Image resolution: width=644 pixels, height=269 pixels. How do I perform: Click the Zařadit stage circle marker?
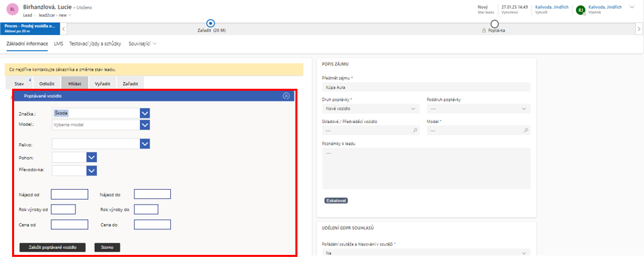click(x=211, y=24)
